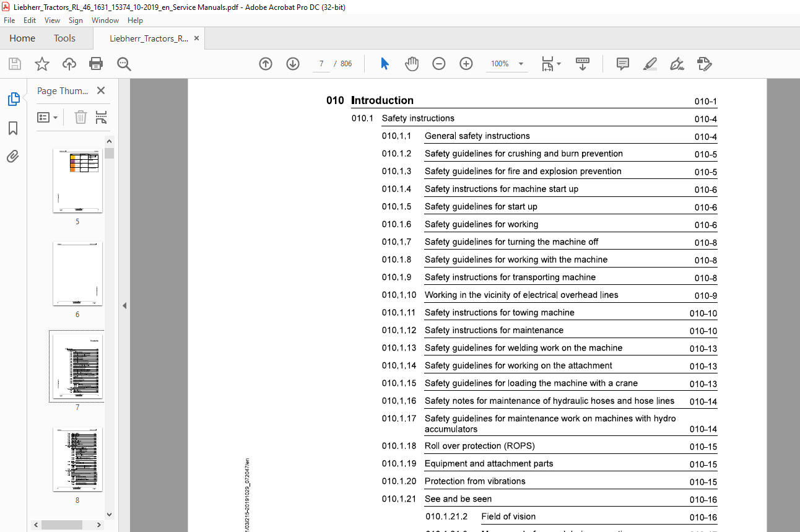Close the Liebherr_Tractors document tab

pyautogui.click(x=197, y=38)
